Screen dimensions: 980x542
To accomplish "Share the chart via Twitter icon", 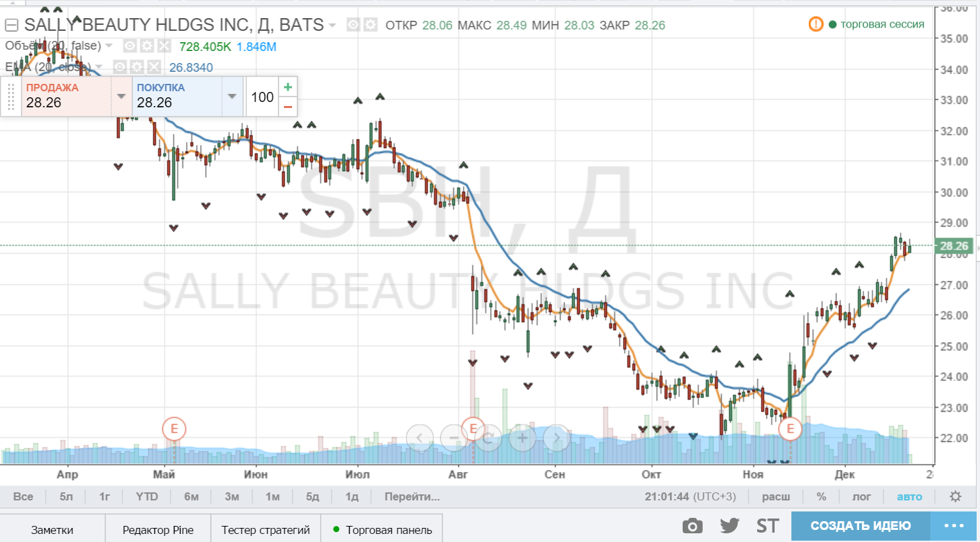I will (730, 527).
